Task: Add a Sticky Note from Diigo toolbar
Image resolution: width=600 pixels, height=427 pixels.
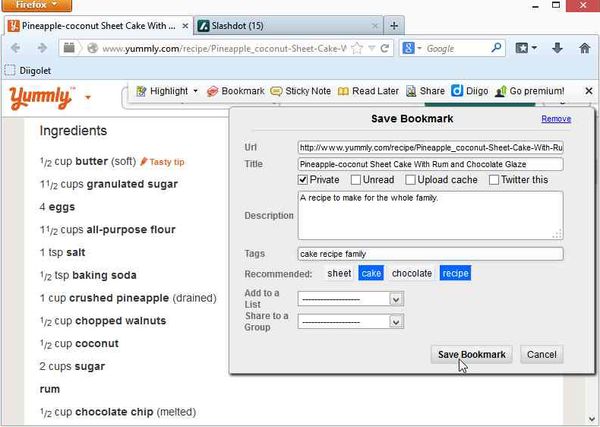Action: [x=300, y=91]
